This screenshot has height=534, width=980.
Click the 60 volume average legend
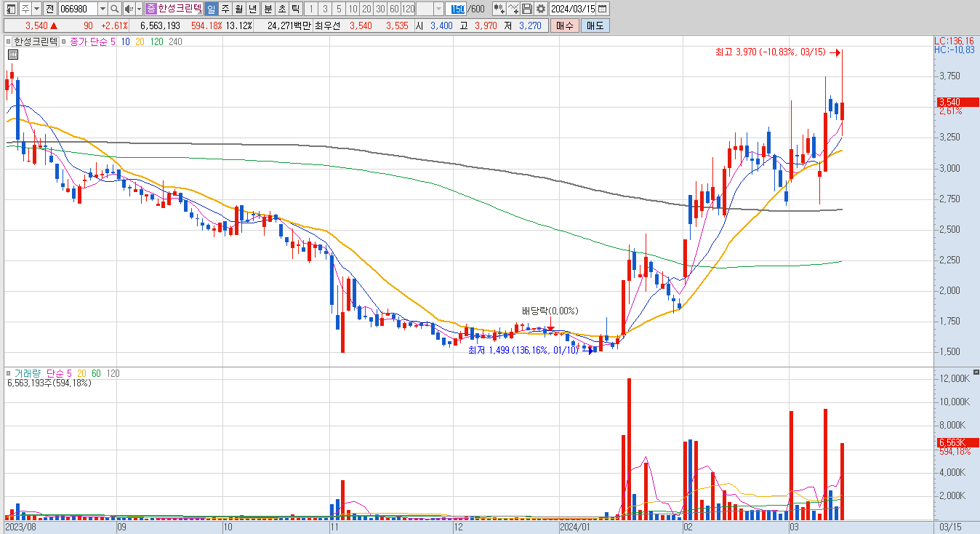coord(96,373)
